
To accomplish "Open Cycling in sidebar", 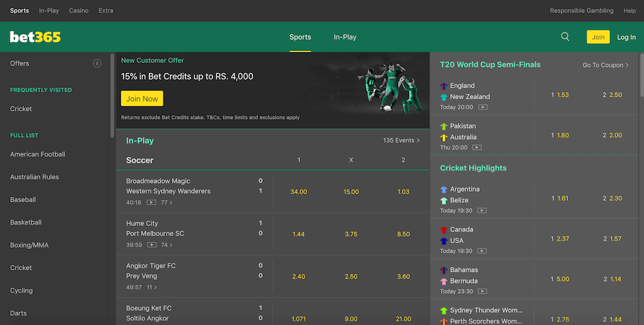I will click(x=21, y=290).
